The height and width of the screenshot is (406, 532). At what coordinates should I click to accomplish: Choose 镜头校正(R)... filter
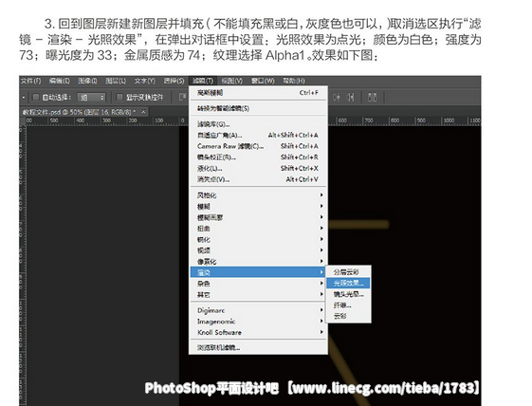(x=258, y=157)
